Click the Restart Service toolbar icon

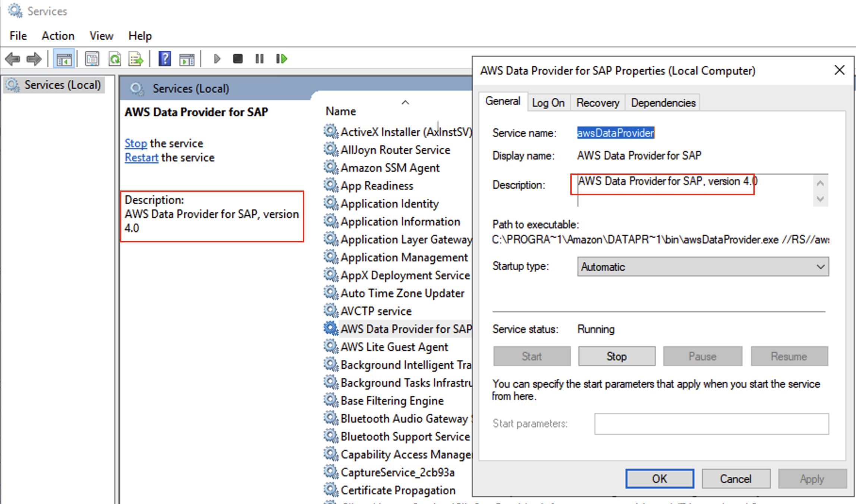tap(281, 59)
